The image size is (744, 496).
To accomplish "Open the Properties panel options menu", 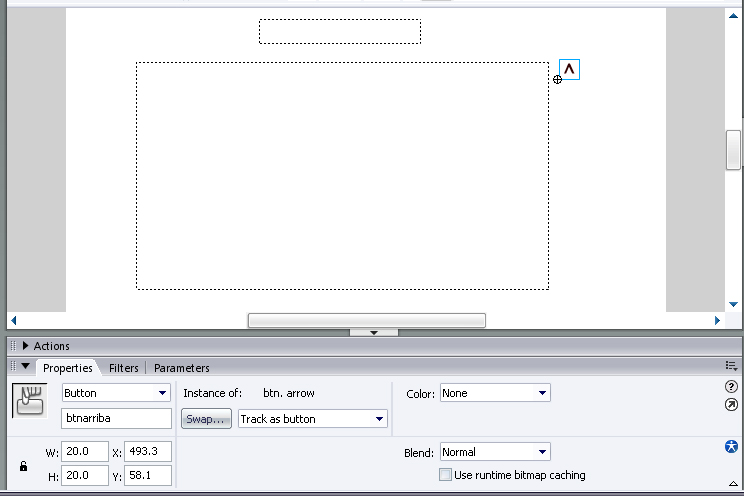I will coord(731,365).
